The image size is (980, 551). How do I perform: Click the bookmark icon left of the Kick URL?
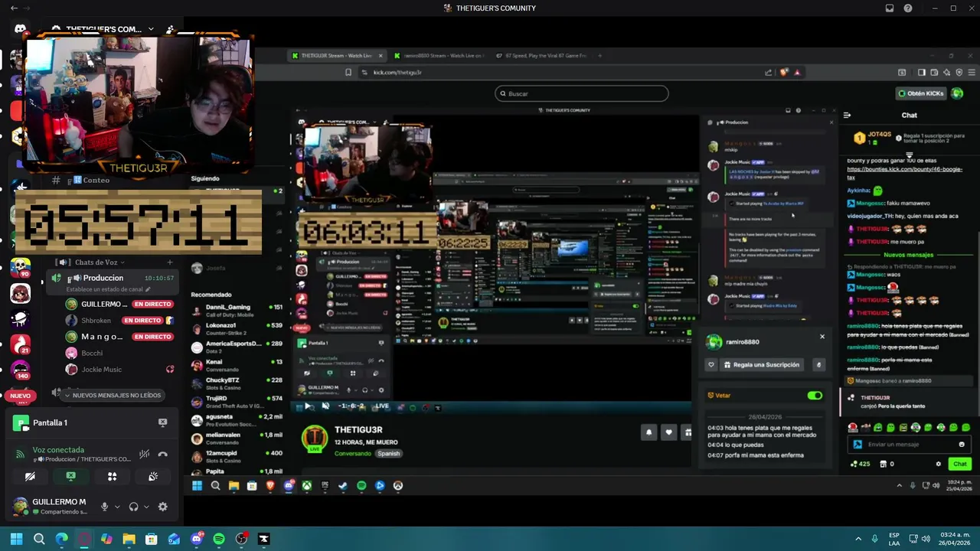tap(348, 72)
